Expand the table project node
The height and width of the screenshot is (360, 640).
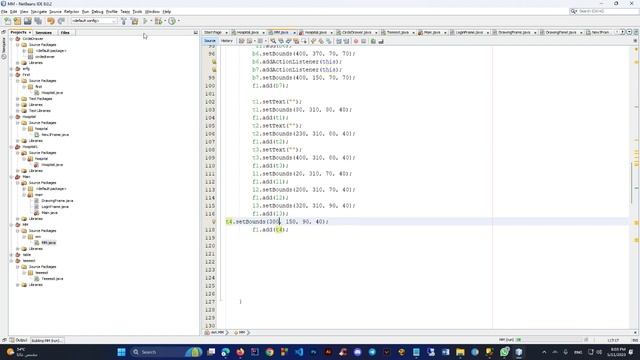click(11, 255)
